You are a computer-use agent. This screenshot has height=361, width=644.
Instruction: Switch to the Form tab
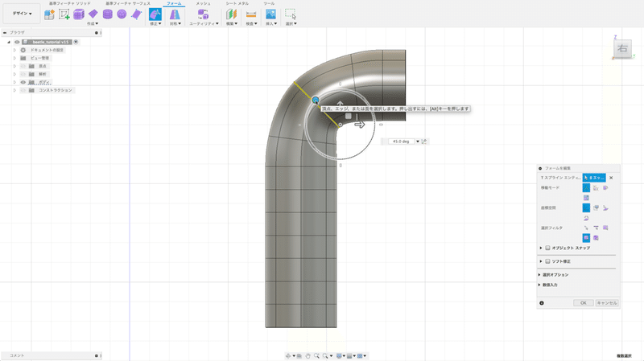click(174, 3)
